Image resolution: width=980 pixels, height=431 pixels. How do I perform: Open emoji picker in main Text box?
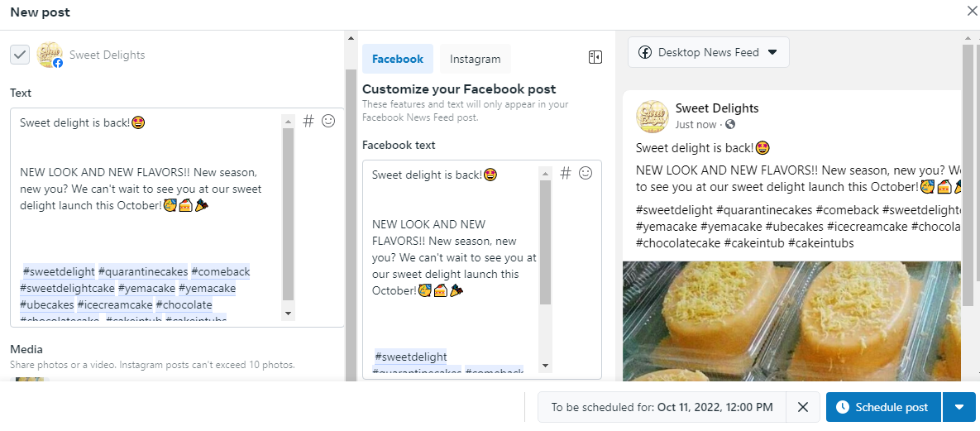coord(328,121)
